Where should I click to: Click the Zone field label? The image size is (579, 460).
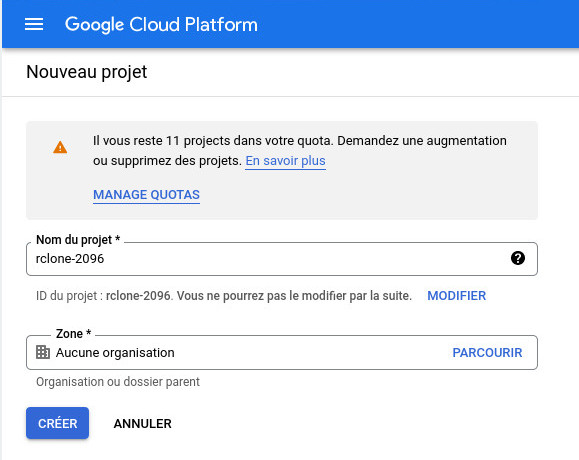tap(73, 334)
